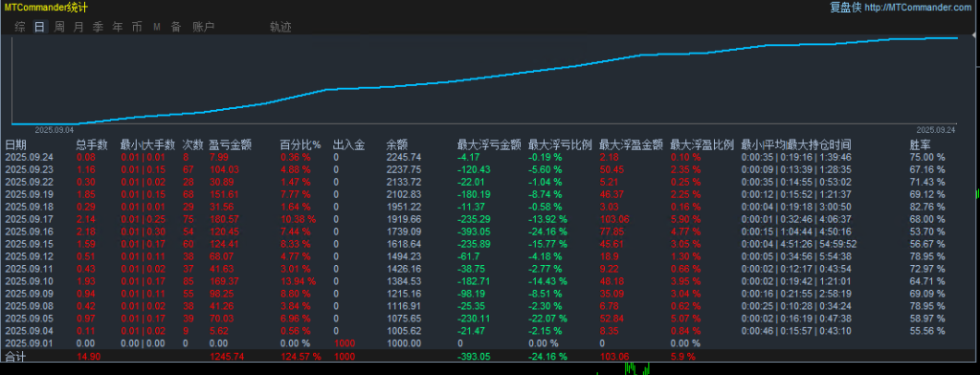Click the 合计 totals row label
Viewport: 980px width, 375px height.
point(15,357)
